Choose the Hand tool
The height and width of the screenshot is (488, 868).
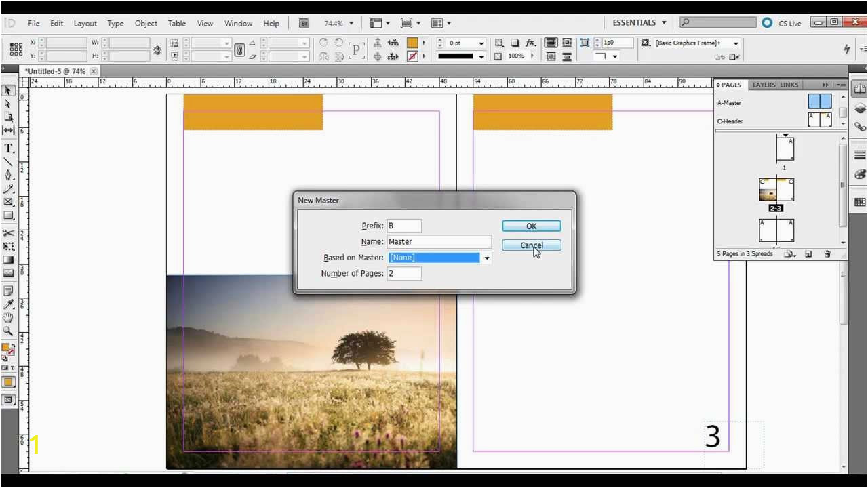(9, 317)
